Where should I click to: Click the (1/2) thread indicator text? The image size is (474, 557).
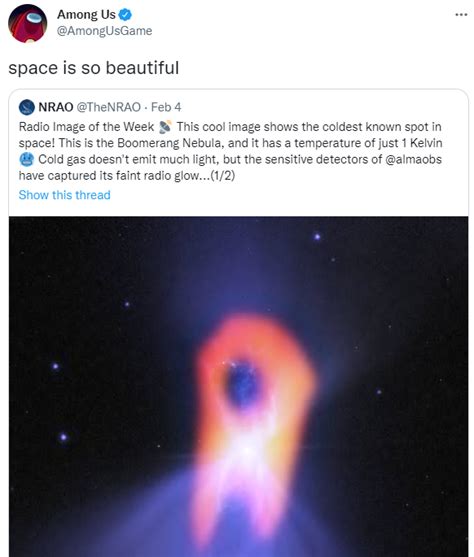(223, 176)
